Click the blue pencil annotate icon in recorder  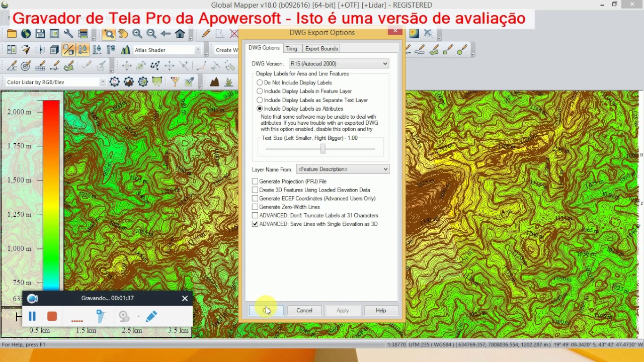click(151, 316)
